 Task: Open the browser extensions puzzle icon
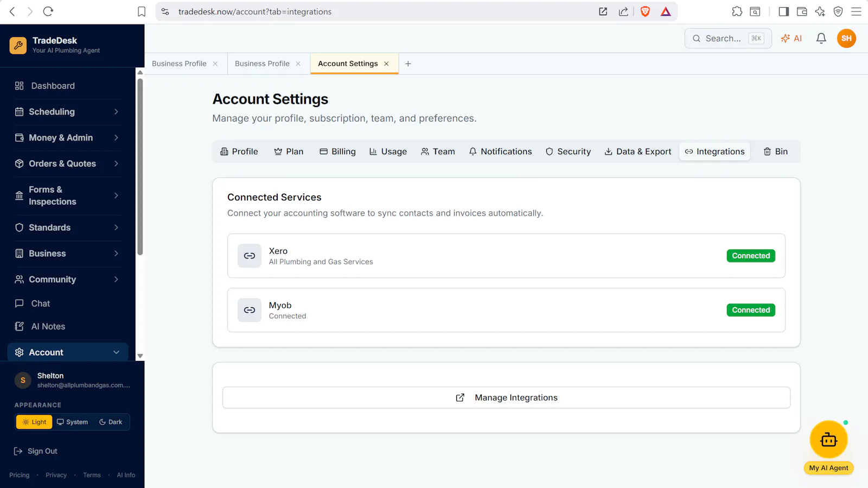[737, 11]
